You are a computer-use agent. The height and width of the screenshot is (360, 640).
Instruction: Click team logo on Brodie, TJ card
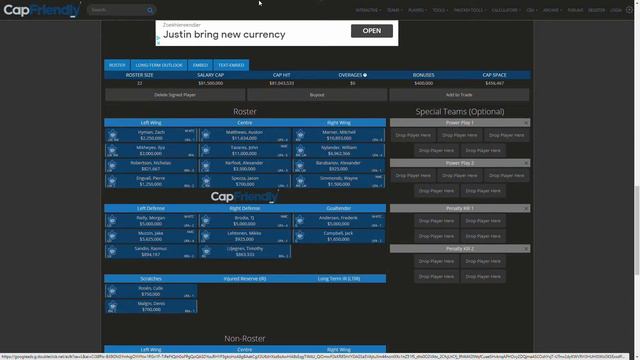(x=206, y=220)
